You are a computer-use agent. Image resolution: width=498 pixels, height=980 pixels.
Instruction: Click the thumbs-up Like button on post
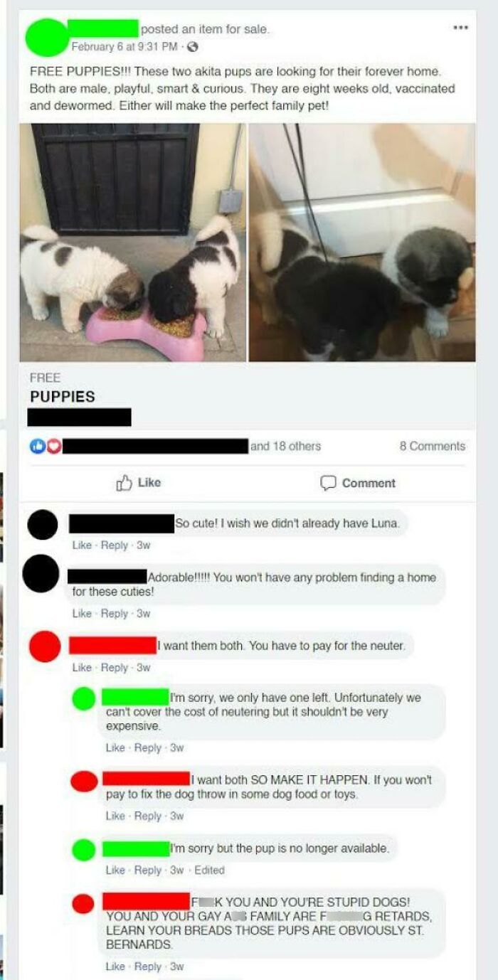pyautogui.click(x=138, y=483)
